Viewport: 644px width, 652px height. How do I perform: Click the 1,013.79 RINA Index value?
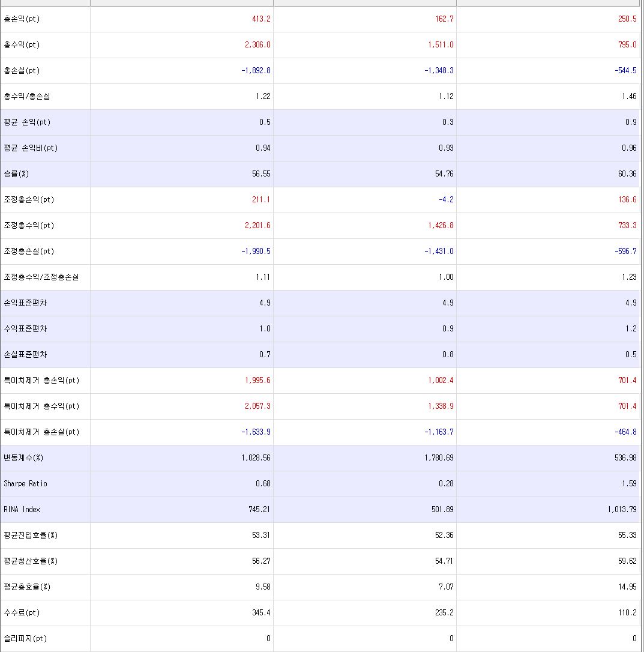click(x=622, y=510)
